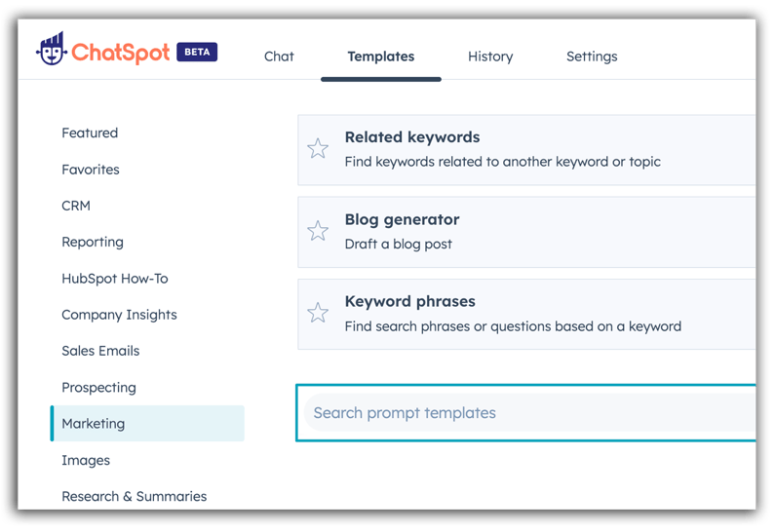Select the Prospecting template category
Viewport: 775px width, 532px height.
point(98,388)
